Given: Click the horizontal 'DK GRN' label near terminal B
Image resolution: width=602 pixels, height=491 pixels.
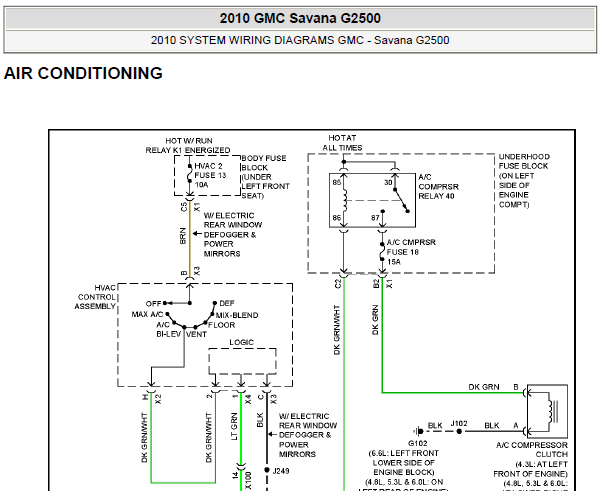Looking at the screenshot, I should pyautogui.click(x=484, y=387).
